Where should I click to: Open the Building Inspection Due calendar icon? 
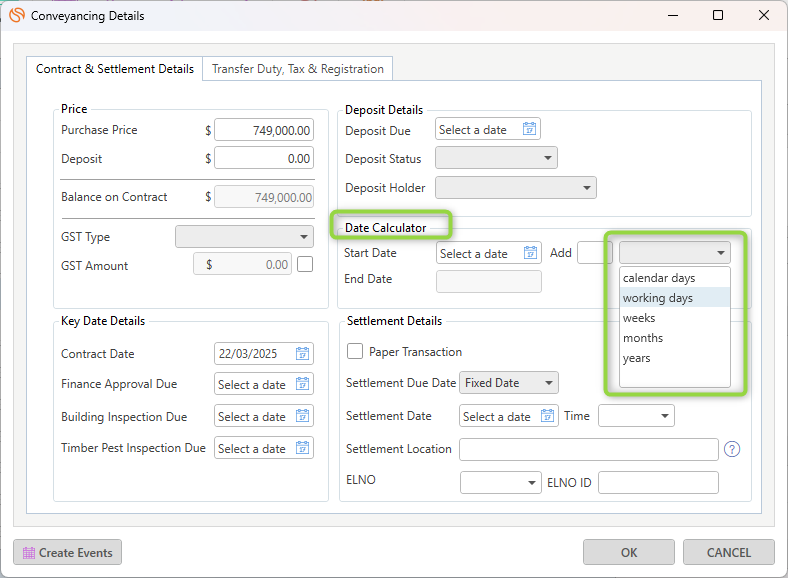302,416
